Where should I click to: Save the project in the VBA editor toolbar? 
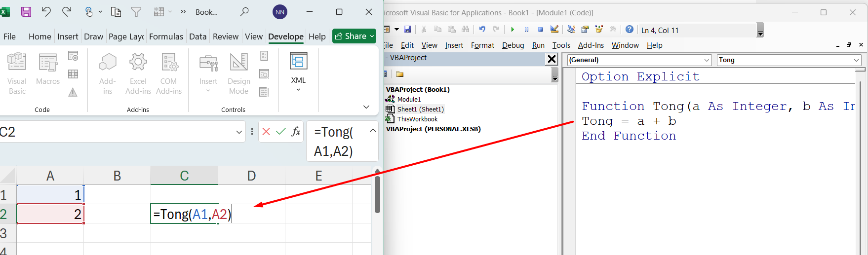pos(407,30)
